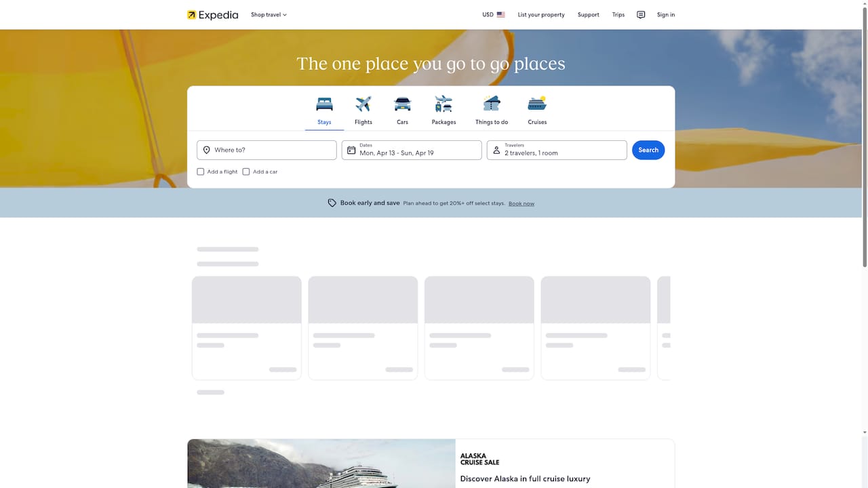
Task: Select the Things to do icon
Action: click(491, 103)
